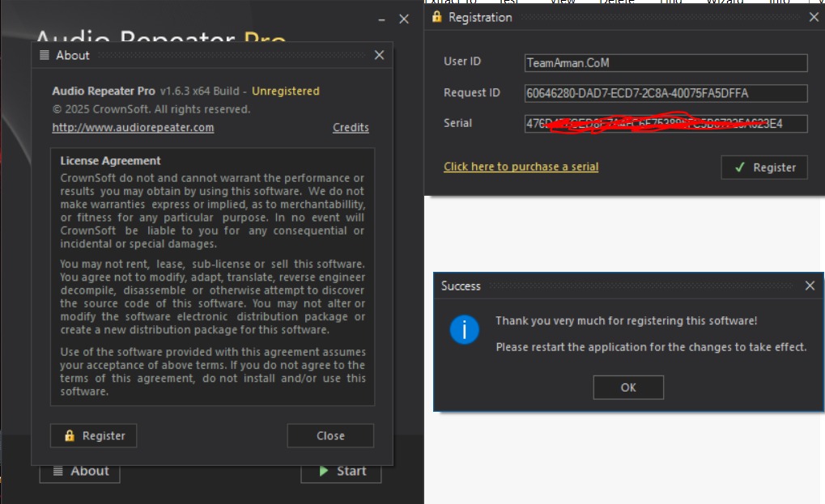Close the Success dialog with X
Viewport: 825px width, 504px height.
click(810, 286)
